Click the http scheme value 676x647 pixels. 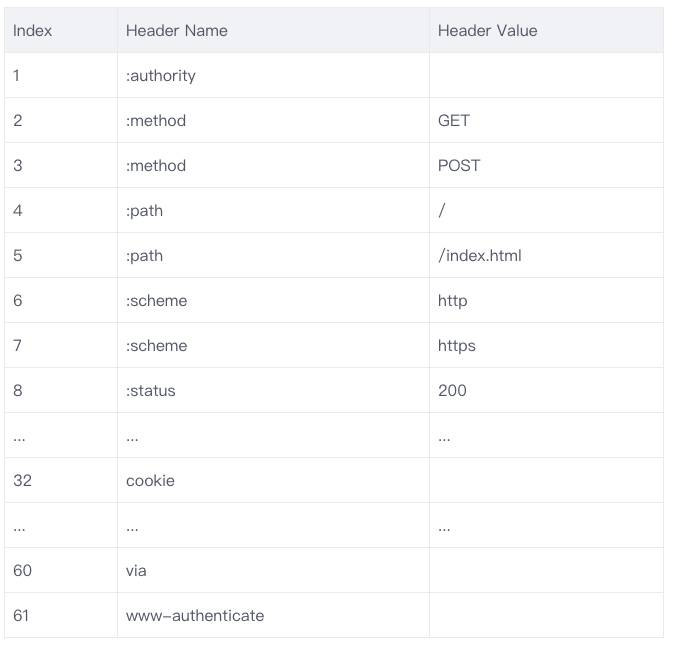(x=452, y=301)
